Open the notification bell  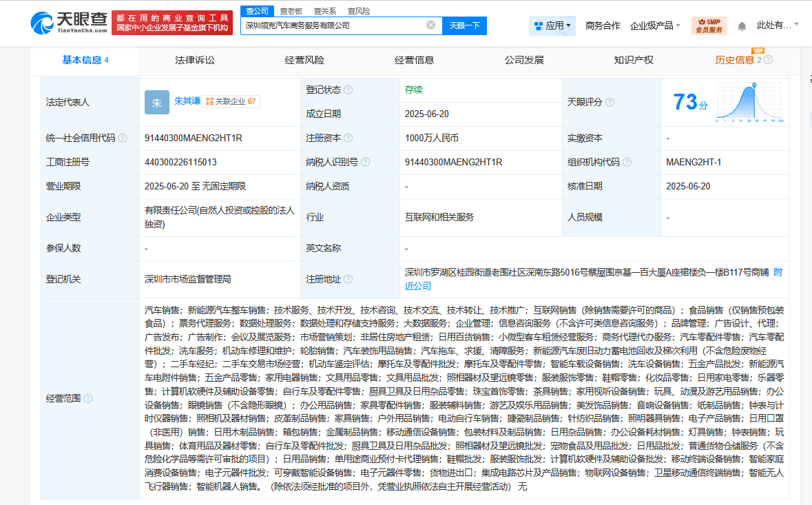(x=742, y=26)
